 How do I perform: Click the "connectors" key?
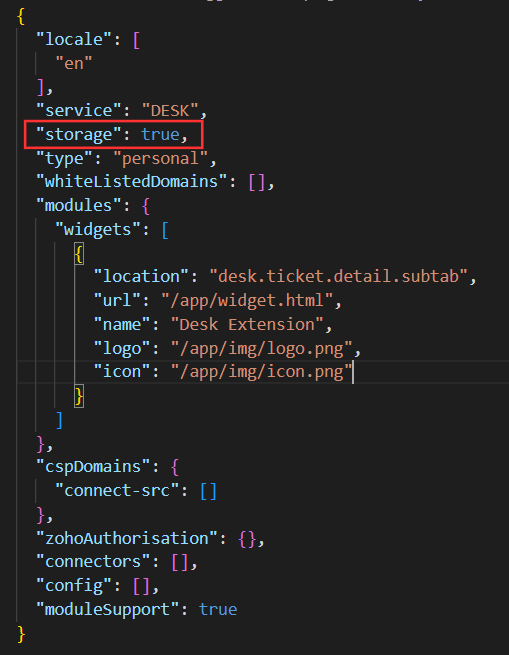(x=93, y=562)
